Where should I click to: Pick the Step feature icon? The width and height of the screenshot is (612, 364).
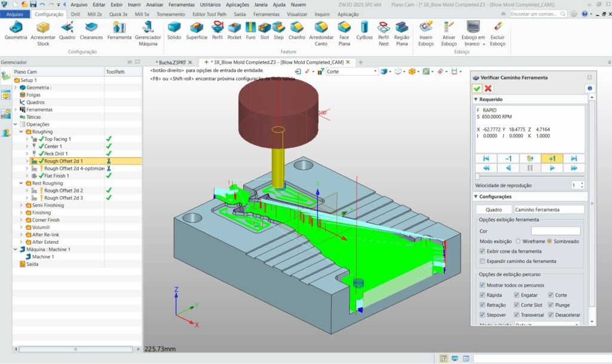click(279, 31)
